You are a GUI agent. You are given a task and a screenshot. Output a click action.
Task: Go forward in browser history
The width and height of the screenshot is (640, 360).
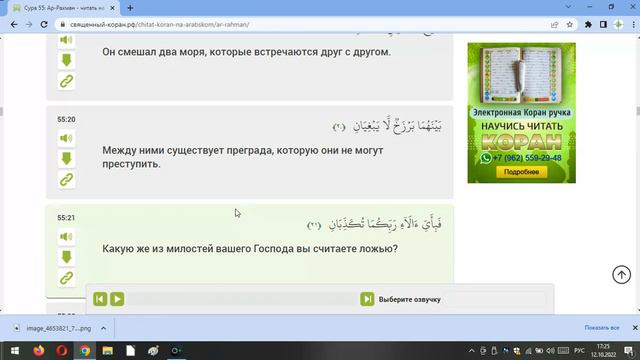coord(29,24)
